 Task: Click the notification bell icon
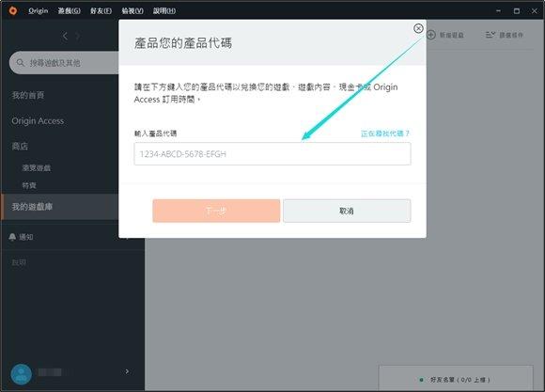pos(12,237)
